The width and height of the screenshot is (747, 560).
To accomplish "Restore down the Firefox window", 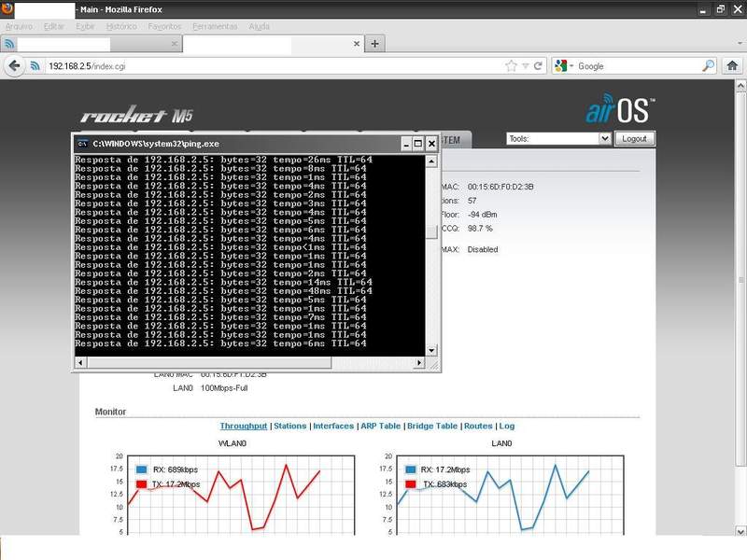I will tap(720, 9).
